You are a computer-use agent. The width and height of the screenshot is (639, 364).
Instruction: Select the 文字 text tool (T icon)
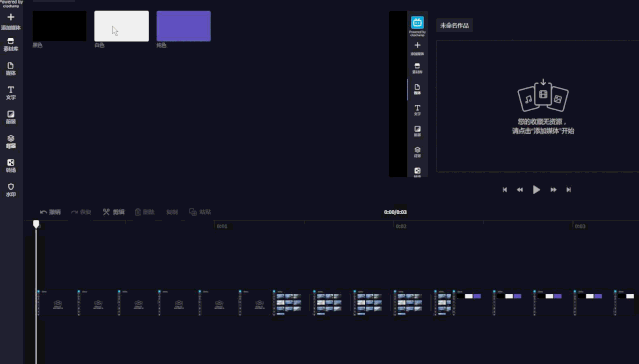pos(11,93)
